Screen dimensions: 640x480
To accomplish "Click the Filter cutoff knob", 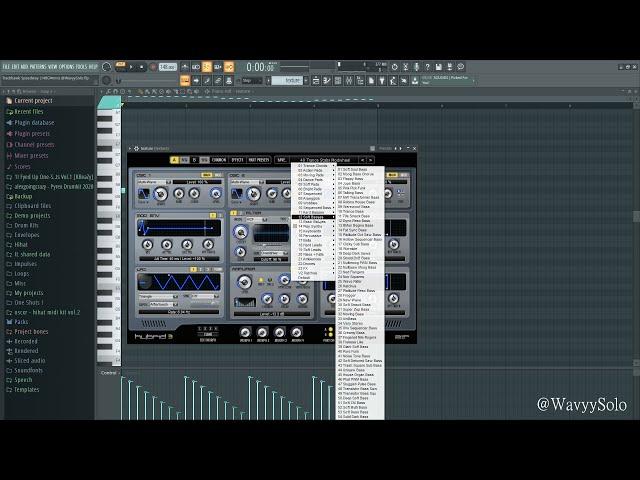I will pyautogui.click(x=240, y=233).
